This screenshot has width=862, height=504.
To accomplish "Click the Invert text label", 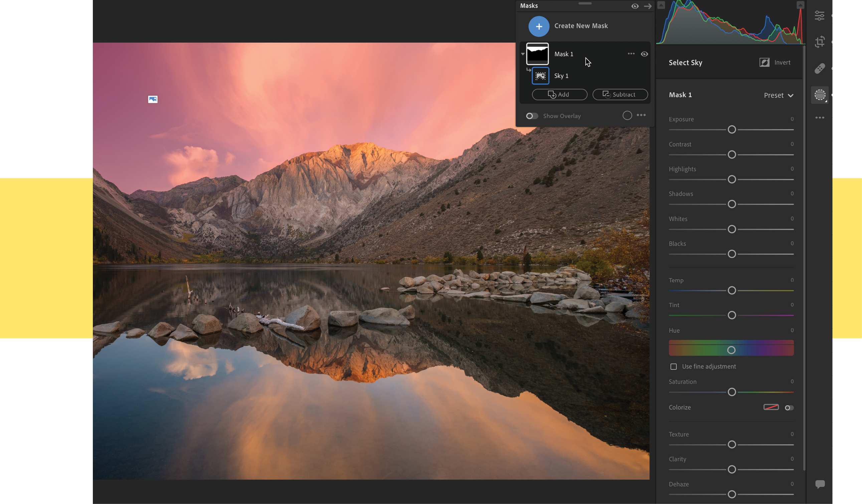I will (x=782, y=62).
